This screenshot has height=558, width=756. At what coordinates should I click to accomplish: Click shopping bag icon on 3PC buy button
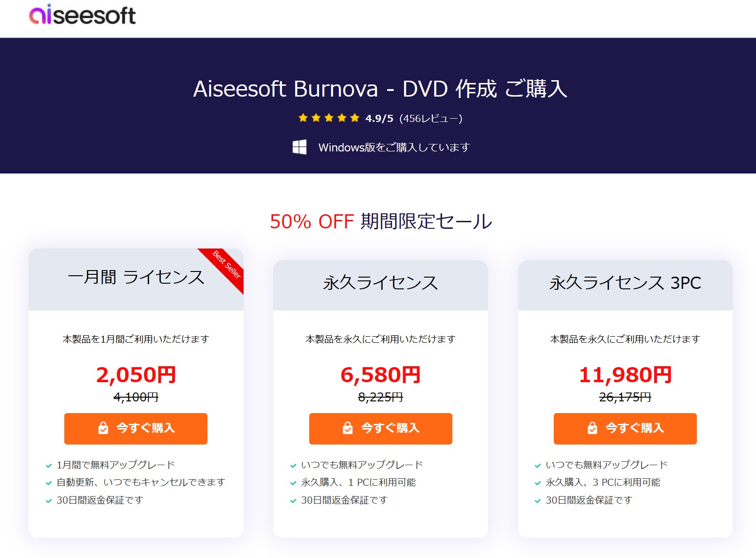pyautogui.click(x=592, y=428)
